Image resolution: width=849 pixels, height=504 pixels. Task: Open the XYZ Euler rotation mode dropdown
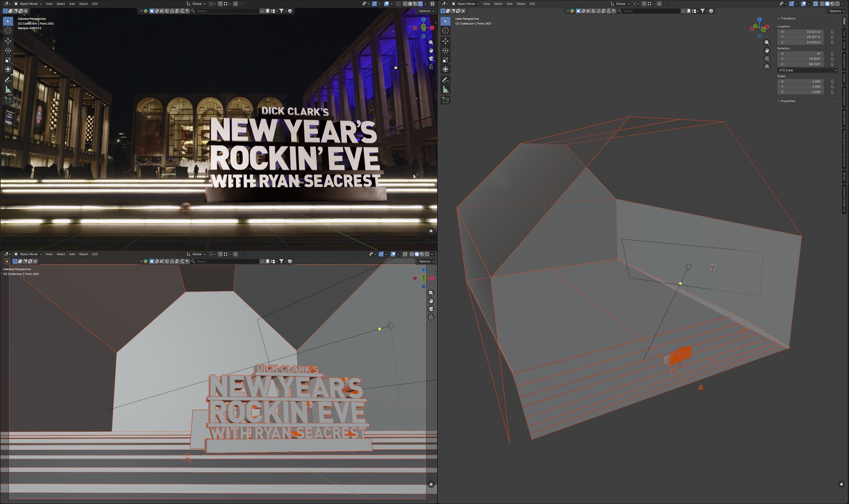coord(807,70)
